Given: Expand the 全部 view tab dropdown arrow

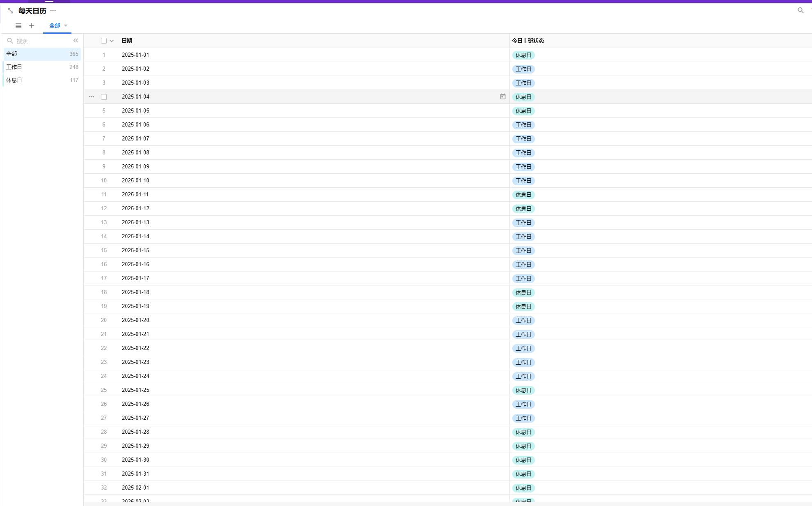Looking at the screenshot, I should tap(66, 25).
